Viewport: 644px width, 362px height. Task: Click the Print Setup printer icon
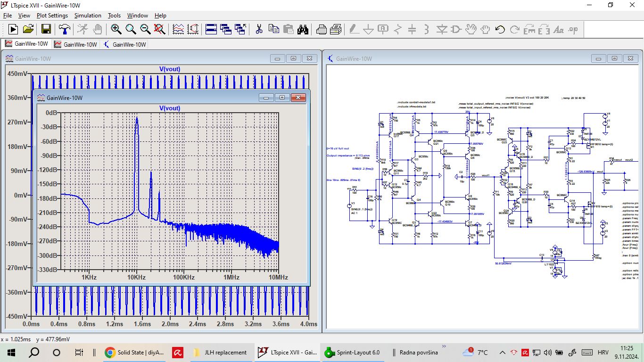tap(322, 29)
